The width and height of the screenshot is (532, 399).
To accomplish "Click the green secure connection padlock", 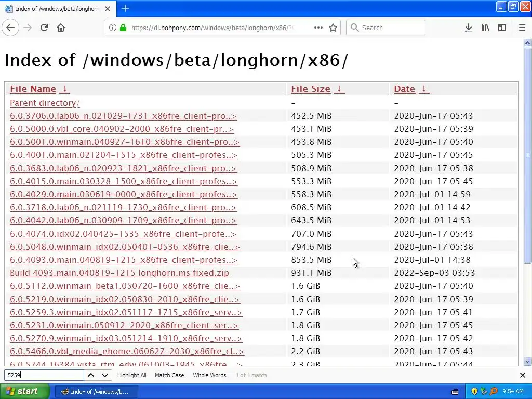I will click(123, 28).
